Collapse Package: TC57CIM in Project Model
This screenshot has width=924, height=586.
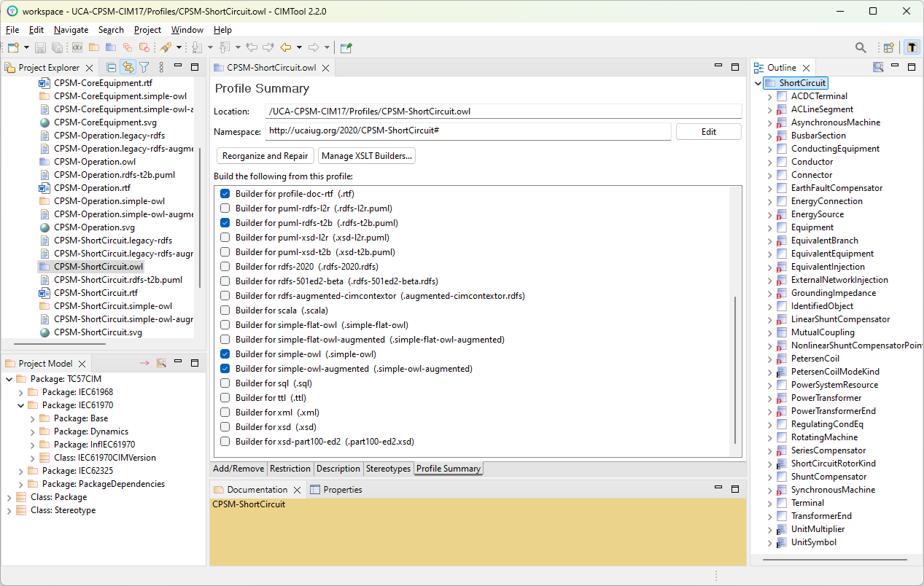click(x=9, y=379)
